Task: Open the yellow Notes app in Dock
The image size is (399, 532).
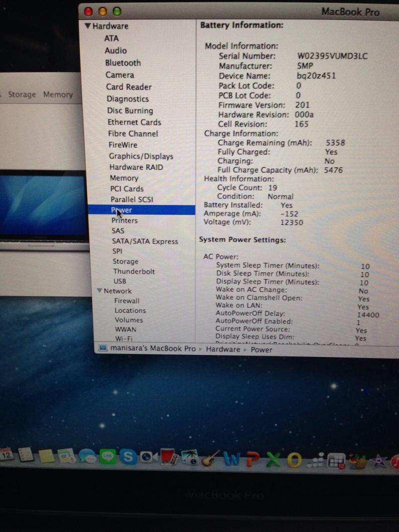Action: 46,456
